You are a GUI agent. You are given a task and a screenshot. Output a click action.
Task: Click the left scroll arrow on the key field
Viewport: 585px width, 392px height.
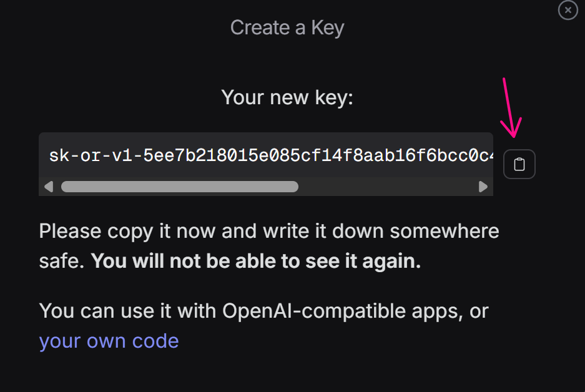(49, 186)
